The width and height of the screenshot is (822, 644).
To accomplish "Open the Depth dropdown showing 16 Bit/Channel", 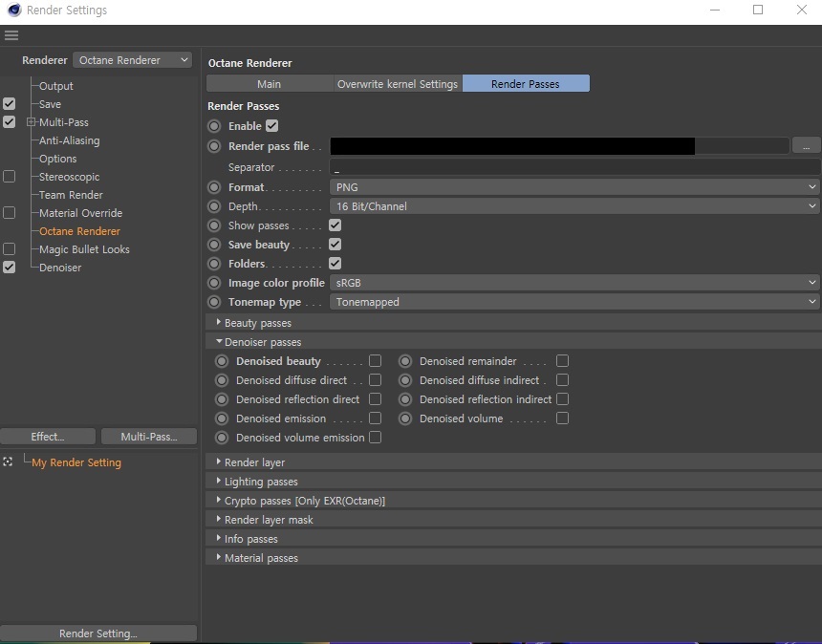I will coord(574,206).
